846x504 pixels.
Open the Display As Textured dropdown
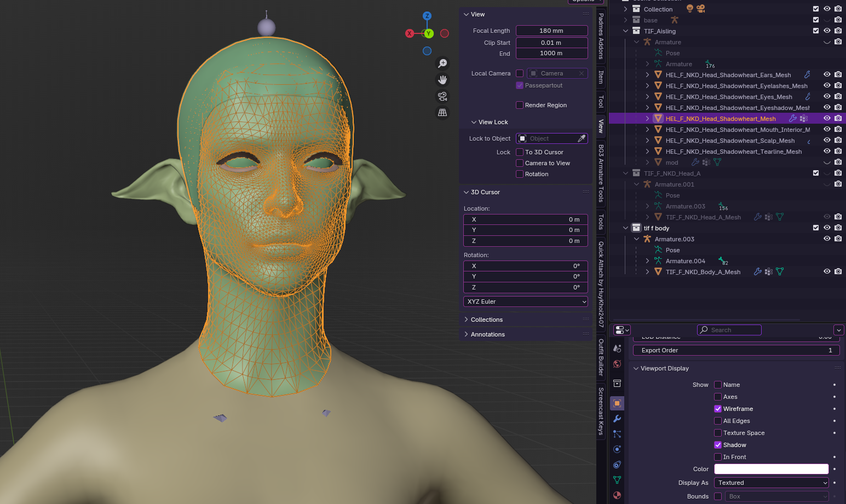click(x=772, y=483)
